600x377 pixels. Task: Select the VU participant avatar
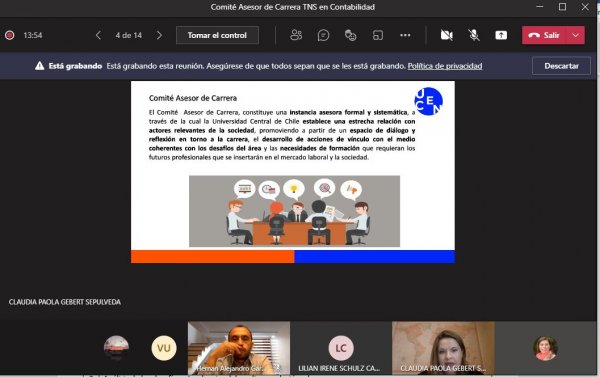(164, 348)
